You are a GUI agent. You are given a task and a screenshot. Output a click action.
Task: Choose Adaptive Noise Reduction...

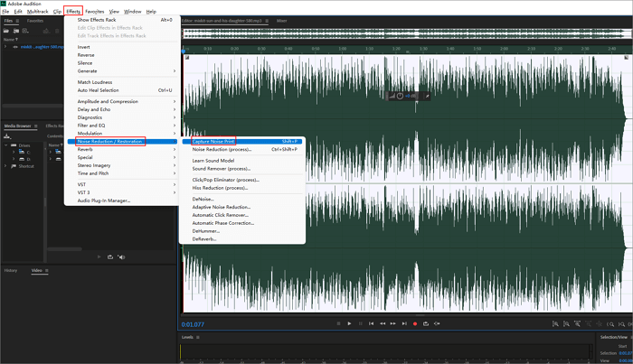[241, 207]
